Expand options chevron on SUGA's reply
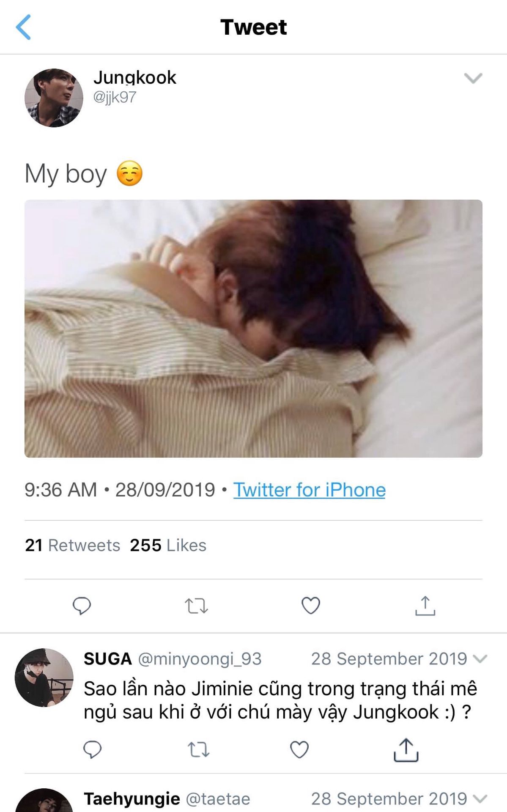Viewport: 507px width, 812px height. 480,659
